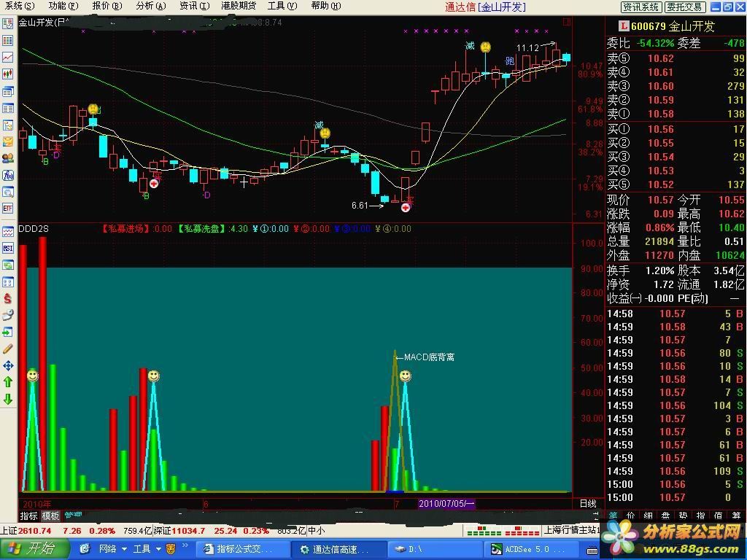Switch to the 指标 tab
Image resolution: width=747 pixels, height=560 pixels.
coord(28,516)
